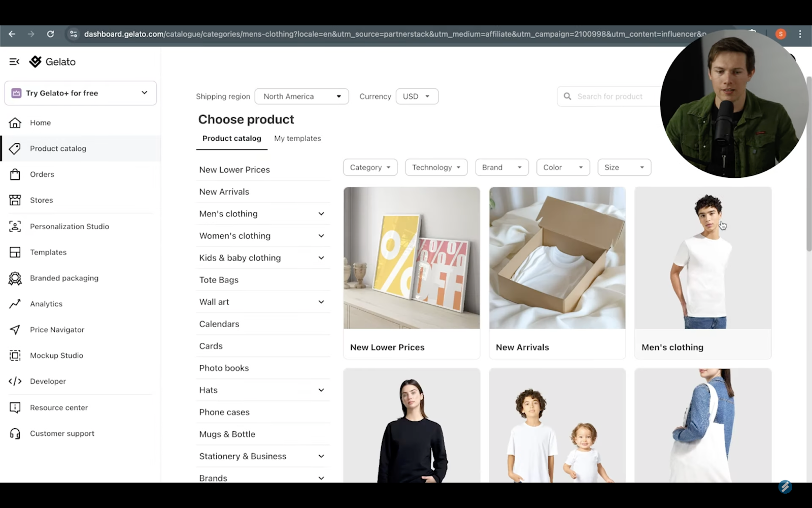The width and height of the screenshot is (812, 508).
Task: Switch to My templates tab
Action: (x=297, y=138)
